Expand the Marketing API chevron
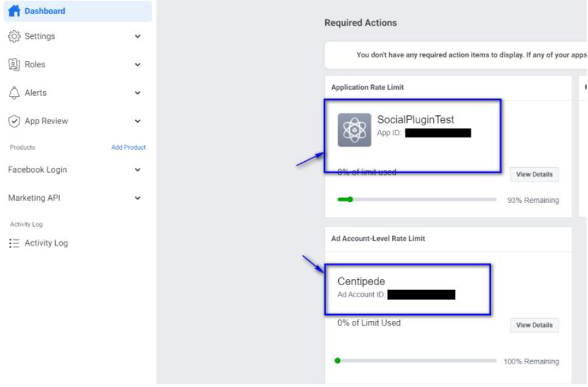 pos(137,198)
